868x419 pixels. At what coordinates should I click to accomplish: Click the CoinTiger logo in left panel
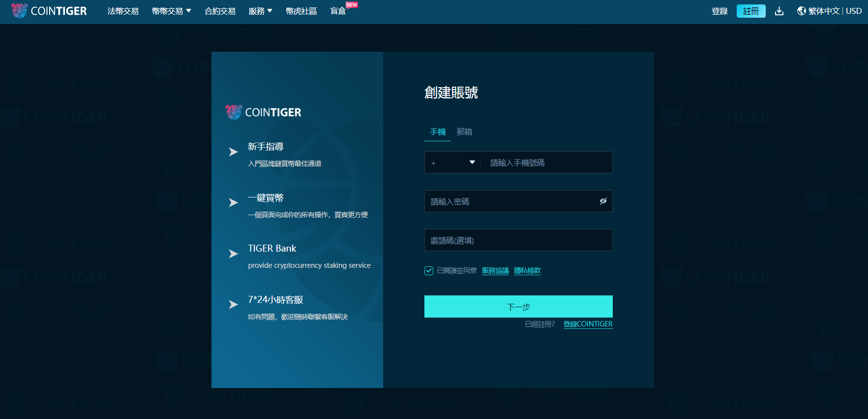pyautogui.click(x=263, y=112)
